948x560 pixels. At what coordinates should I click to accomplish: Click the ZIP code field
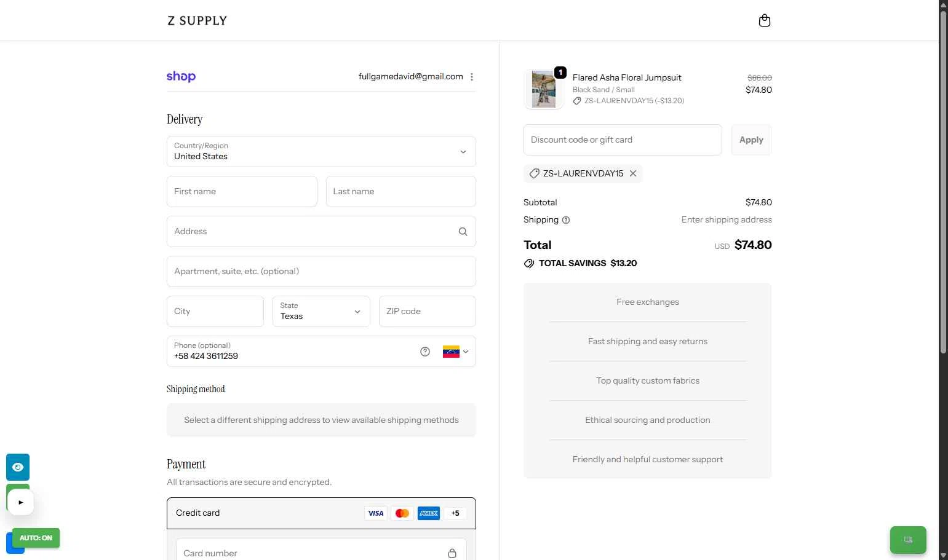coord(428,311)
